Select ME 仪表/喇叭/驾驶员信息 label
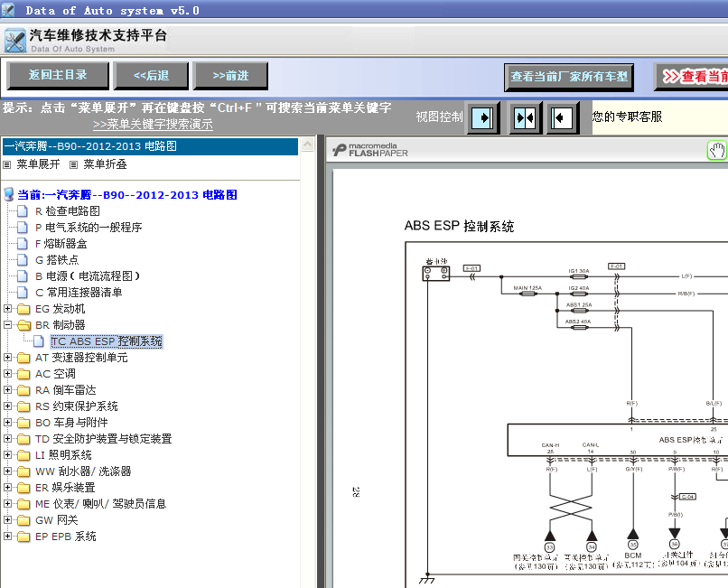 click(x=101, y=504)
